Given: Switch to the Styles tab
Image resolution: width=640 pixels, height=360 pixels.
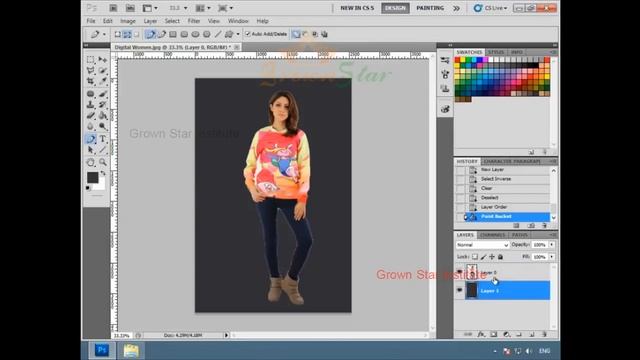Looking at the screenshot, I should tap(496, 52).
